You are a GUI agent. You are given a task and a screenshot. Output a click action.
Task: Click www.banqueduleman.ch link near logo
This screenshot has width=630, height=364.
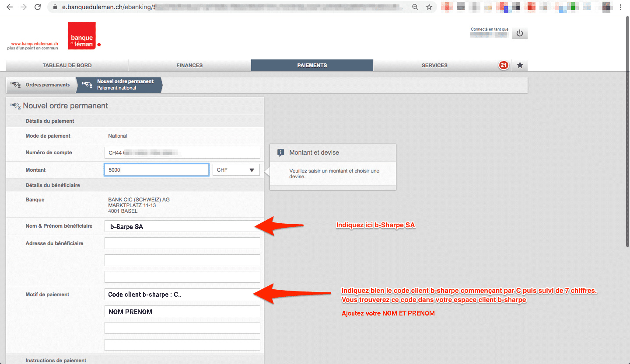click(34, 44)
